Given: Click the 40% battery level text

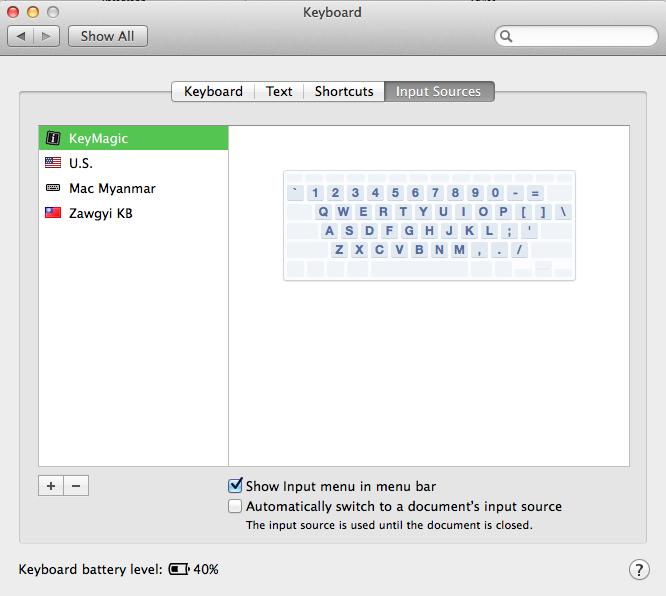Looking at the screenshot, I should (x=206, y=569).
